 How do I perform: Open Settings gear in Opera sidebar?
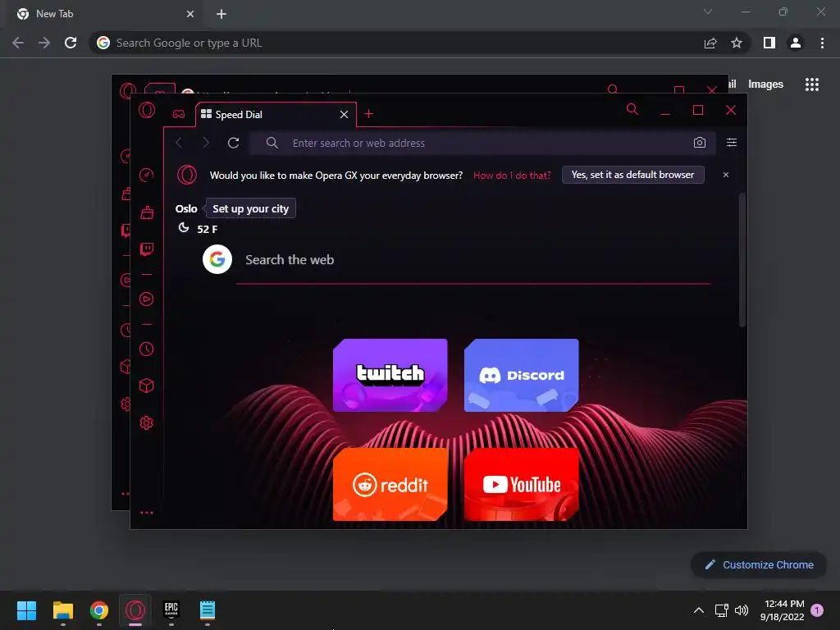(x=147, y=422)
